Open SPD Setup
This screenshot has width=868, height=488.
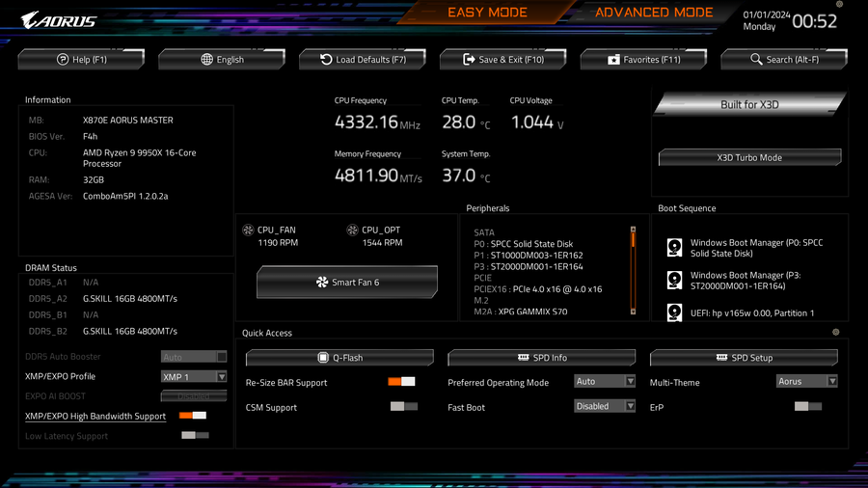point(744,358)
